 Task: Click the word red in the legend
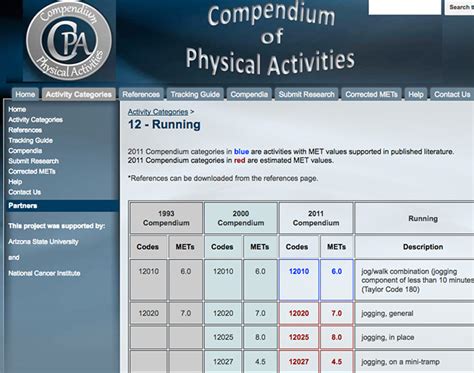point(239,160)
